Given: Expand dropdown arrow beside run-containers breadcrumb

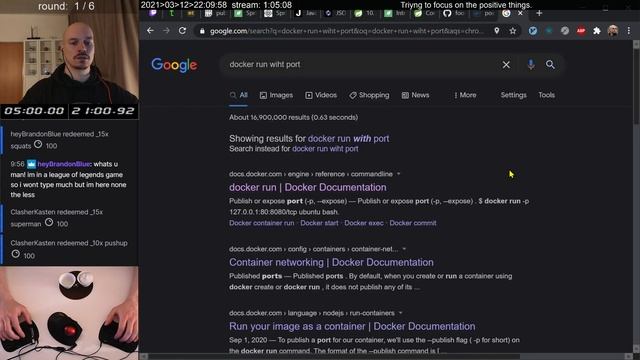Looking at the screenshot, I should coord(400,313).
